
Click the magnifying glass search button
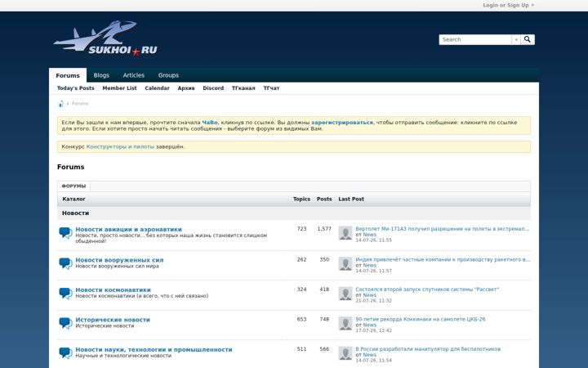coord(528,39)
